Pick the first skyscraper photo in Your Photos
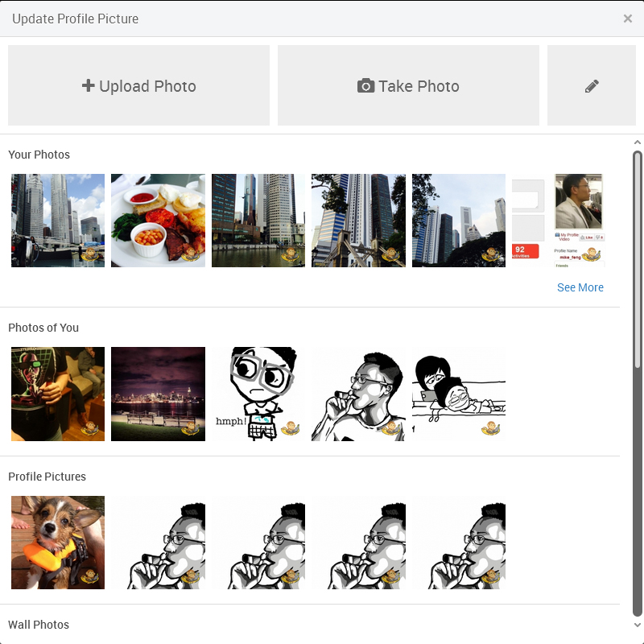 point(58,221)
